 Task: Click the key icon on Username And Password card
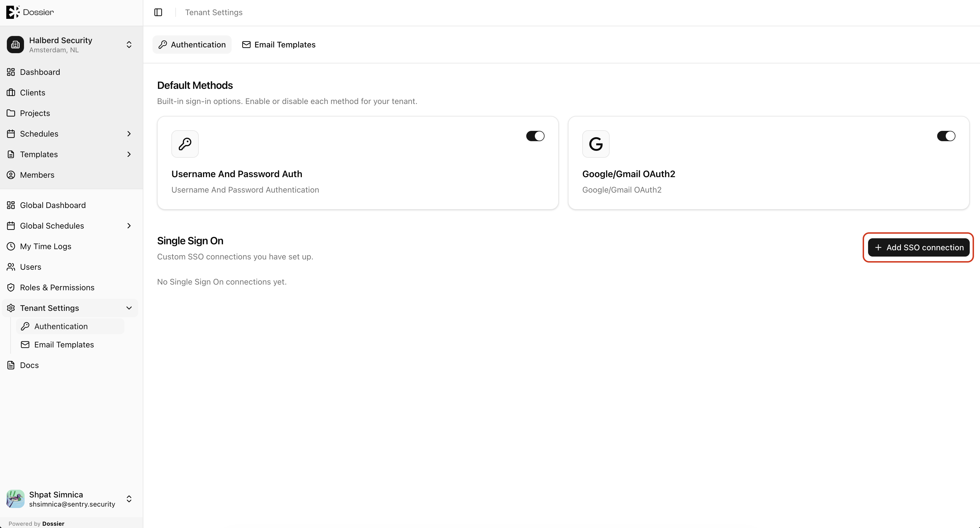(x=185, y=144)
